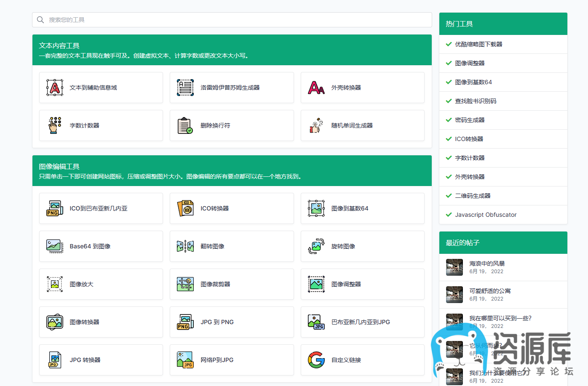This screenshot has height=386, width=588.
Task: Click the Google icon for 自定义链接
Action: tap(316, 360)
